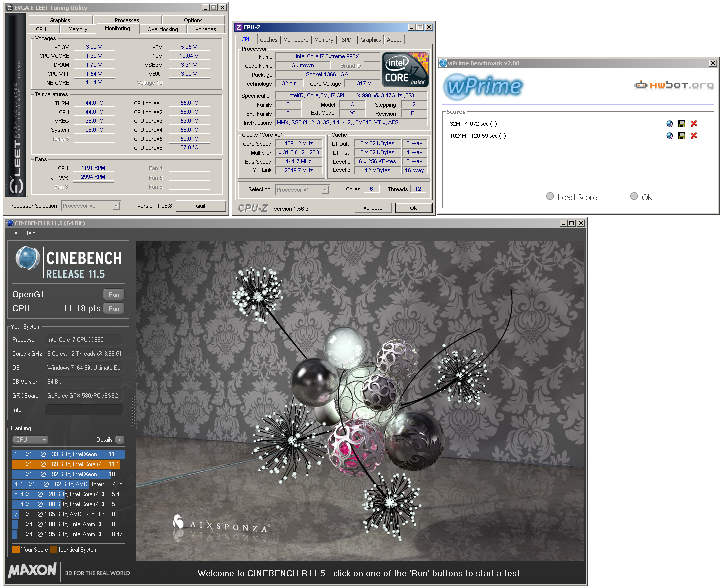Open the SPD tab in CPU-Z
The height and width of the screenshot is (588, 723).
[x=347, y=40]
